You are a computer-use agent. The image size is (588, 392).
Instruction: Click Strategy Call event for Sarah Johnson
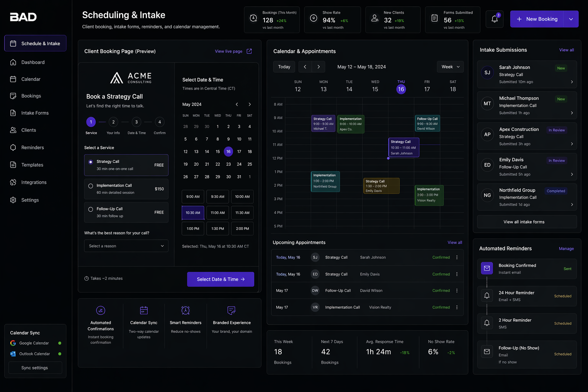404,147
